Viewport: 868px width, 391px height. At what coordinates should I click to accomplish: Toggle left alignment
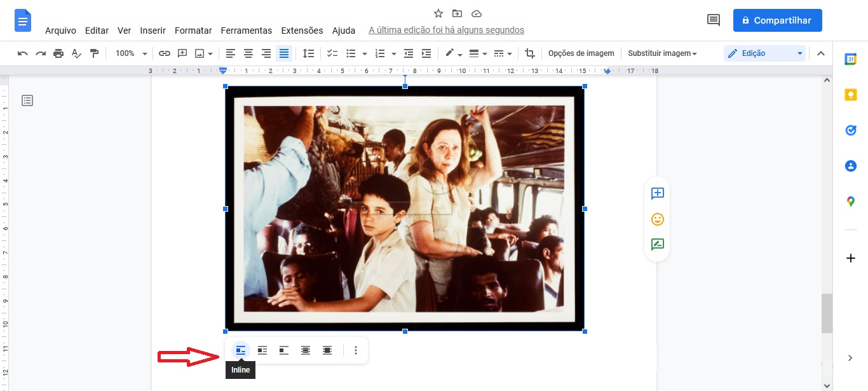231,53
